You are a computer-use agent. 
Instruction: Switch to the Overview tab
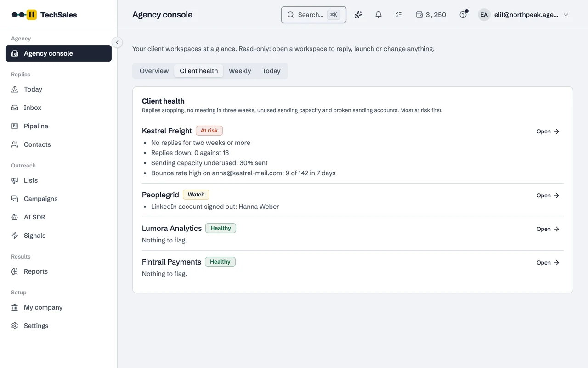(154, 71)
